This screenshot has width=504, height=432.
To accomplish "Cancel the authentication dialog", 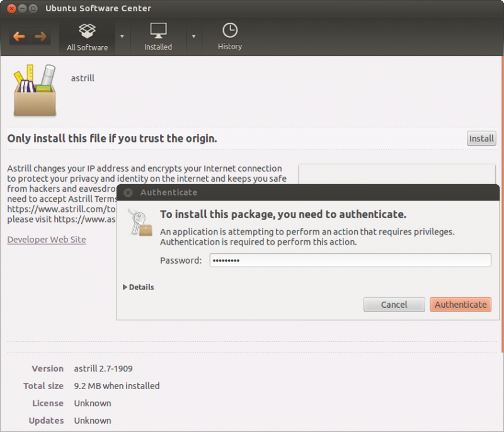I will click(394, 305).
